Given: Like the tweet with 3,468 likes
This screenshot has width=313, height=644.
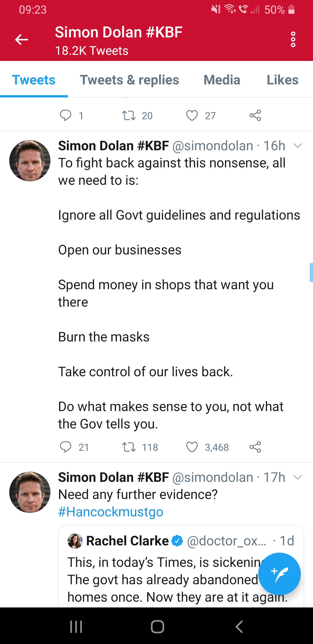Looking at the screenshot, I should (x=192, y=447).
